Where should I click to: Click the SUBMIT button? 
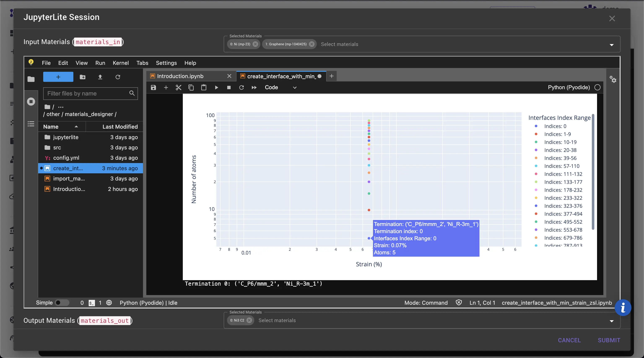(609, 340)
